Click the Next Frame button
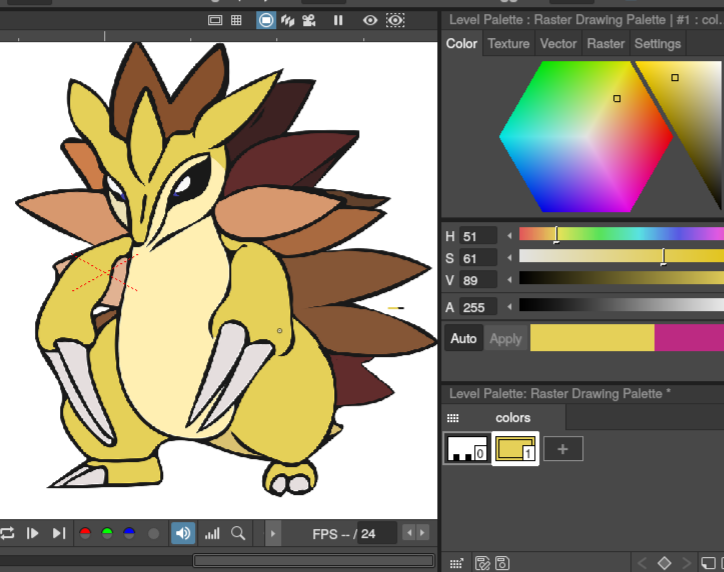The height and width of the screenshot is (572, 724). [x=59, y=533]
